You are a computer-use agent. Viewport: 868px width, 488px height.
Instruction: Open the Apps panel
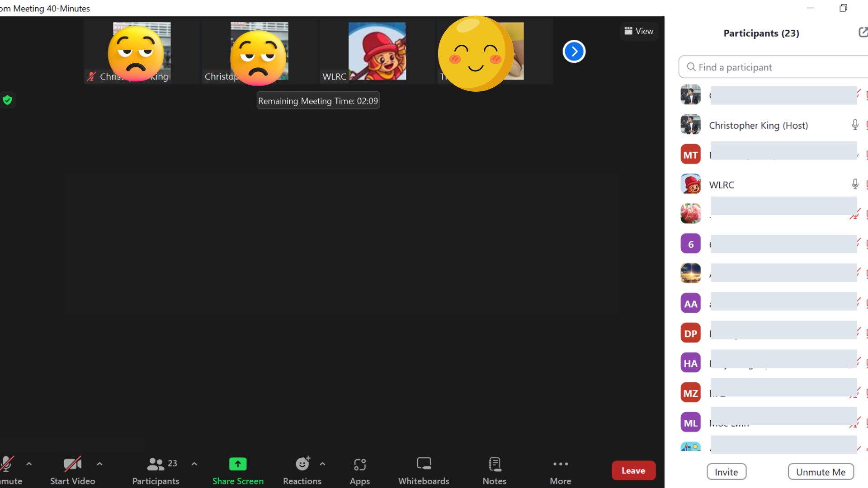click(359, 464)
